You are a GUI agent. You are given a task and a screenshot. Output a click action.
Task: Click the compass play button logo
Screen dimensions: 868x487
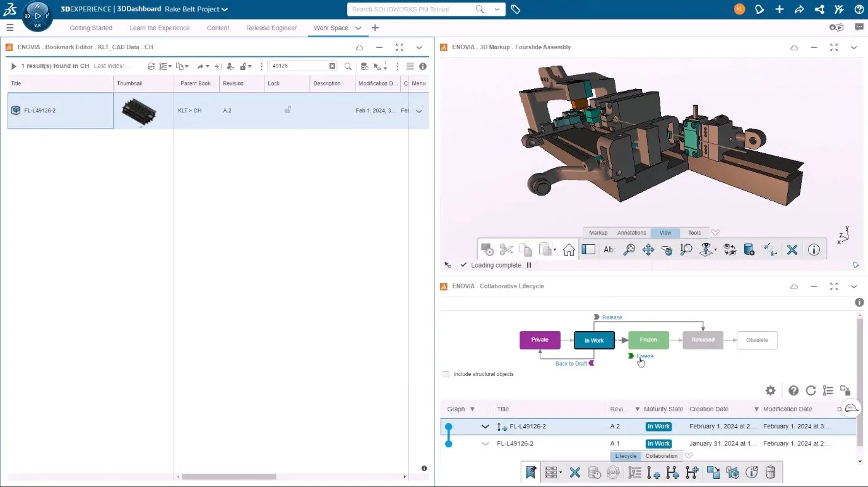click(x=37, y=16)
